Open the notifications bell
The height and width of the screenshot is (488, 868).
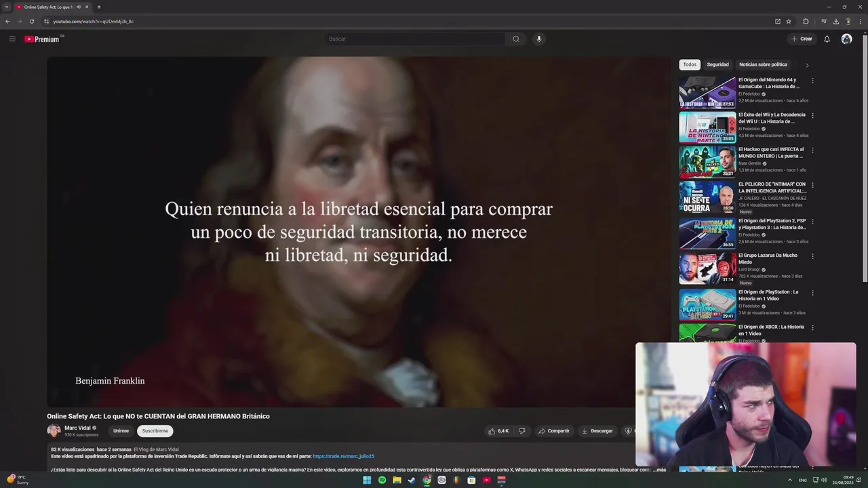click(827, 39)
